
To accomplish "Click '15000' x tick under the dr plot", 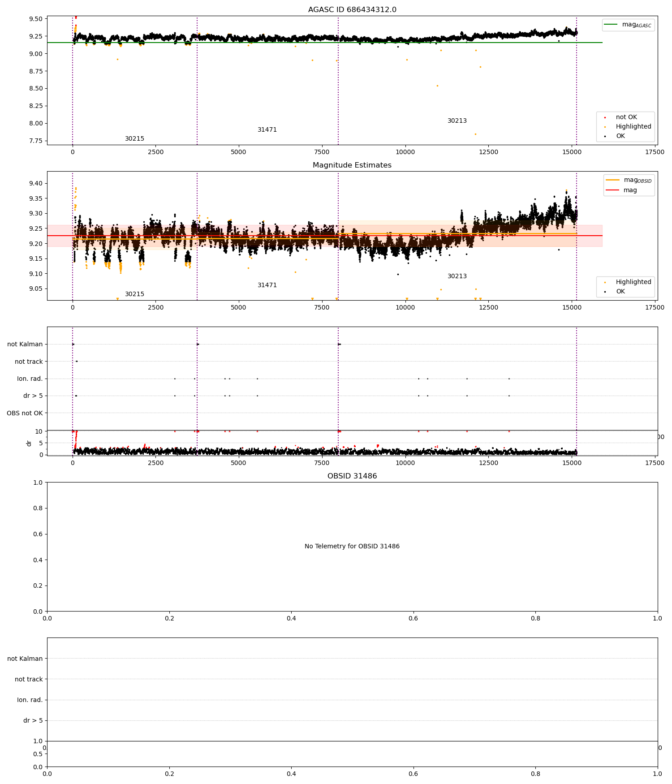I will coord(572,463).
